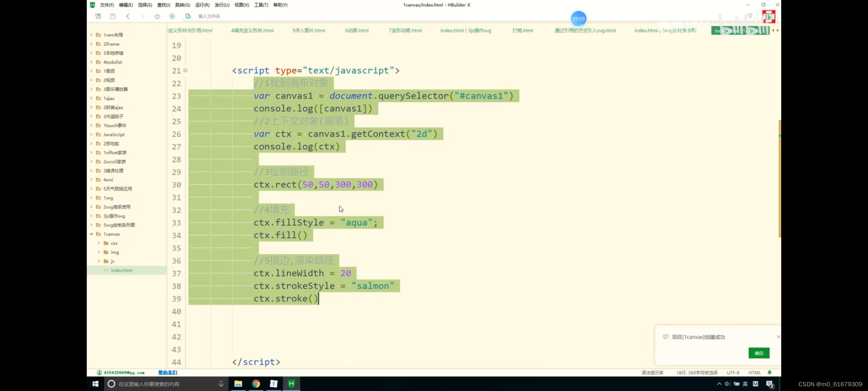Go back with the left arrow icon
Screen dimensions: 868x391
click(128, 16)
